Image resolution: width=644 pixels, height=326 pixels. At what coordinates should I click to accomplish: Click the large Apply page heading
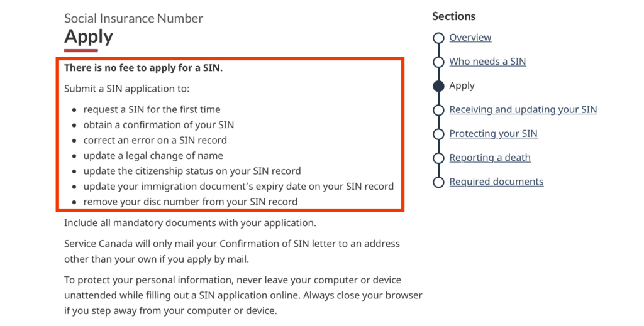click(x=89, y=36)
